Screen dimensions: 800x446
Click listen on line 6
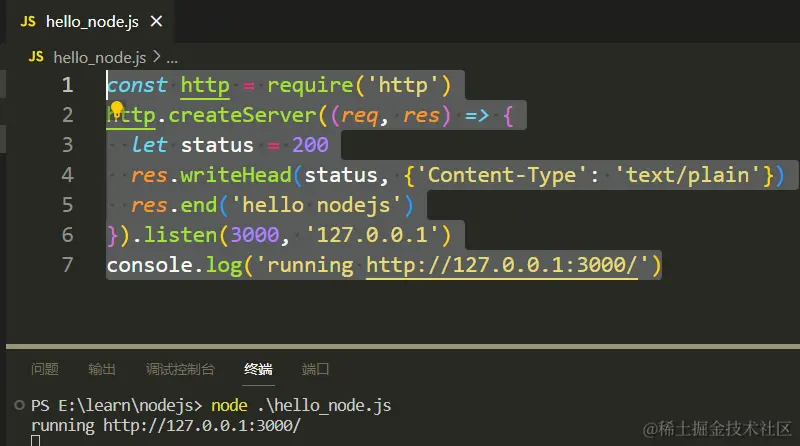click(181, 235)
